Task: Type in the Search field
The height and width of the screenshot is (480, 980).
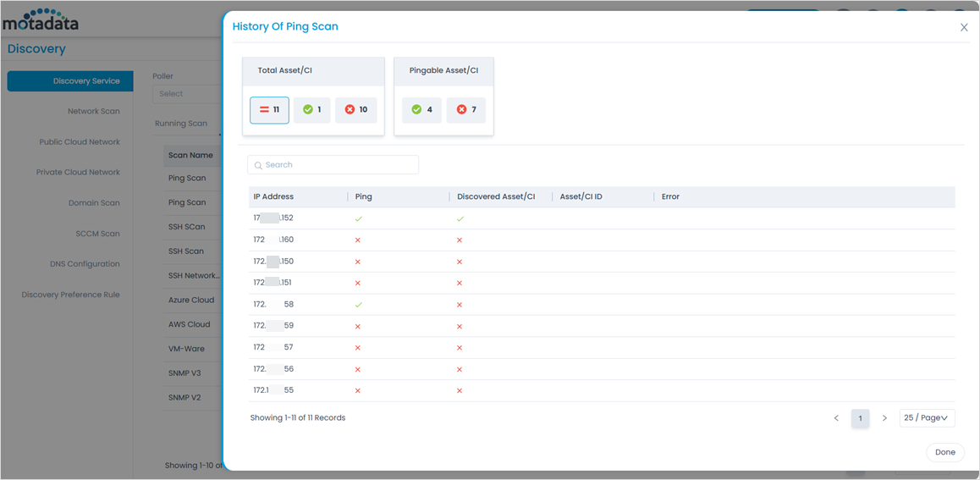Action: click(x=339, y=165)
